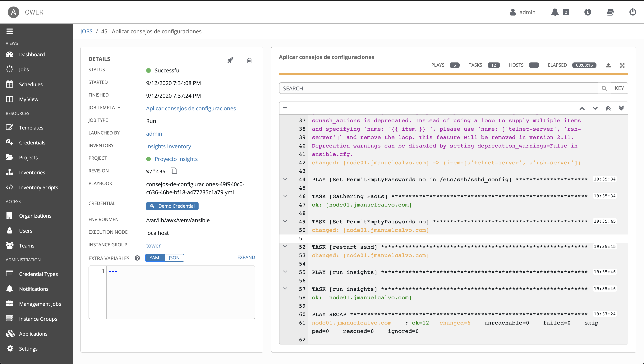644x364 pixels.
Task: Click the Demo Credential tag
Action: (172, 206)
